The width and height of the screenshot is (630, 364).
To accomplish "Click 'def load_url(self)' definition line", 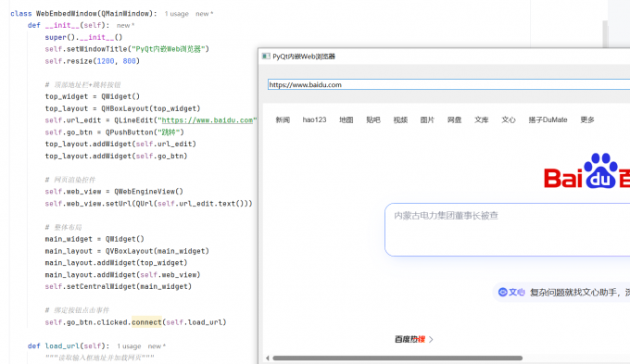I will (x=69, y=345).
